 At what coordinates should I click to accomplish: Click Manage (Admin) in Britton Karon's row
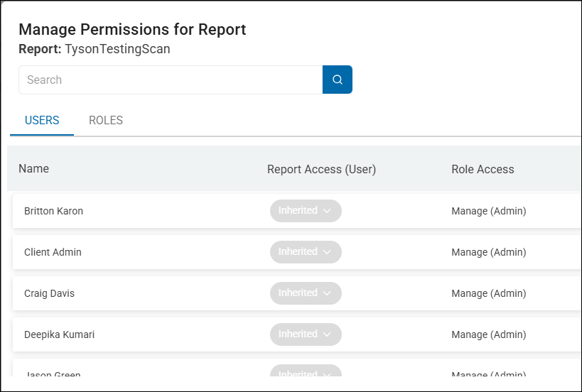(x=488, y=211)
